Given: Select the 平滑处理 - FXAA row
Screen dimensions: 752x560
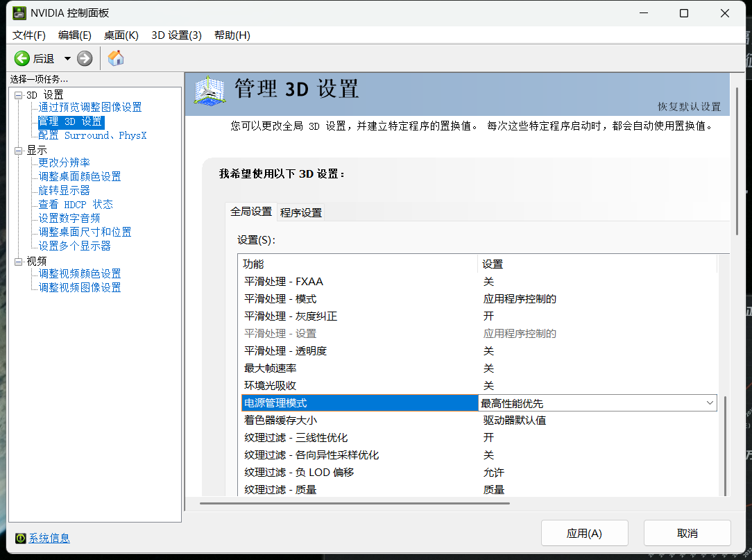Looking at the screenshot, I should (479, 282).
